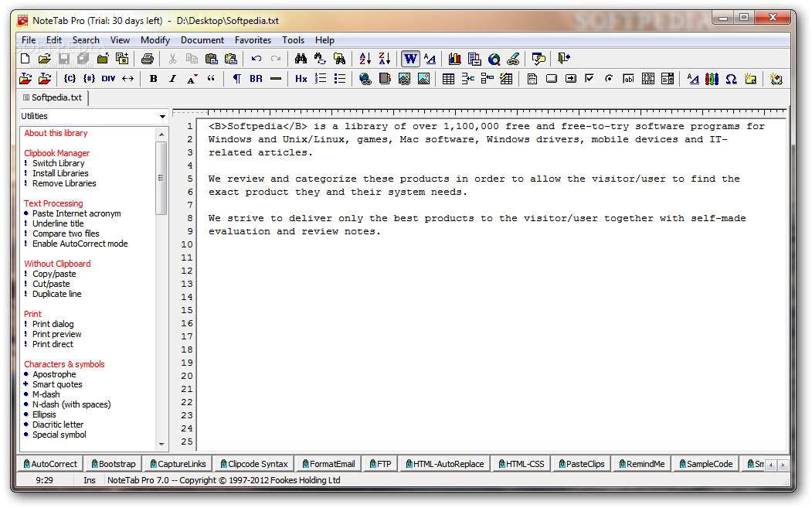Click the ruler above the editor
Viewport: 812px width, 508px height.
click(x=479, y=111)
